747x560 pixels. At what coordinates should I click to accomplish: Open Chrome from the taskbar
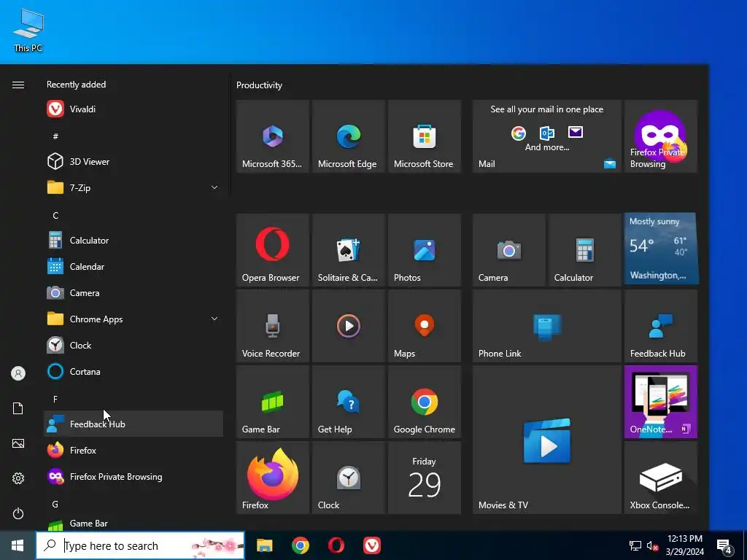pyautogui.click(x=300, y=545)
